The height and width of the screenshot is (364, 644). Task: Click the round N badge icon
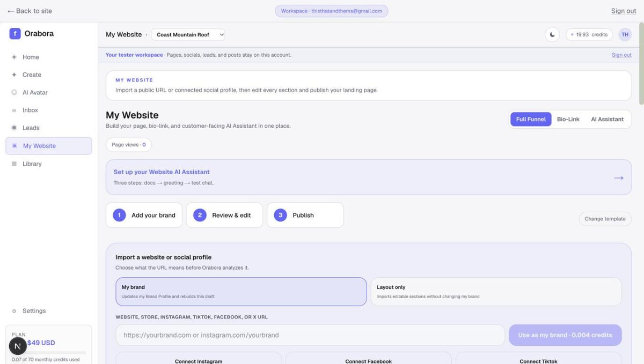(18, 346)
